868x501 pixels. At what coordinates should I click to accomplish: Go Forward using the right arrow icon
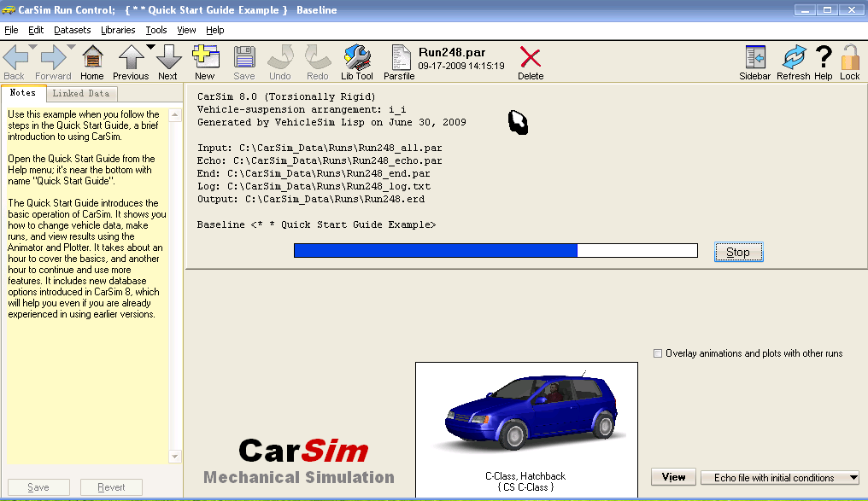coord(53,57)
